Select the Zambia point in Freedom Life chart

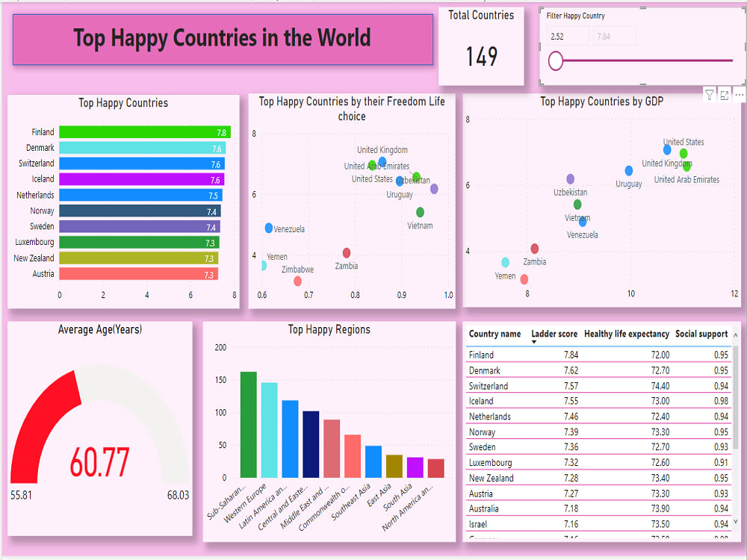(346, 253)
